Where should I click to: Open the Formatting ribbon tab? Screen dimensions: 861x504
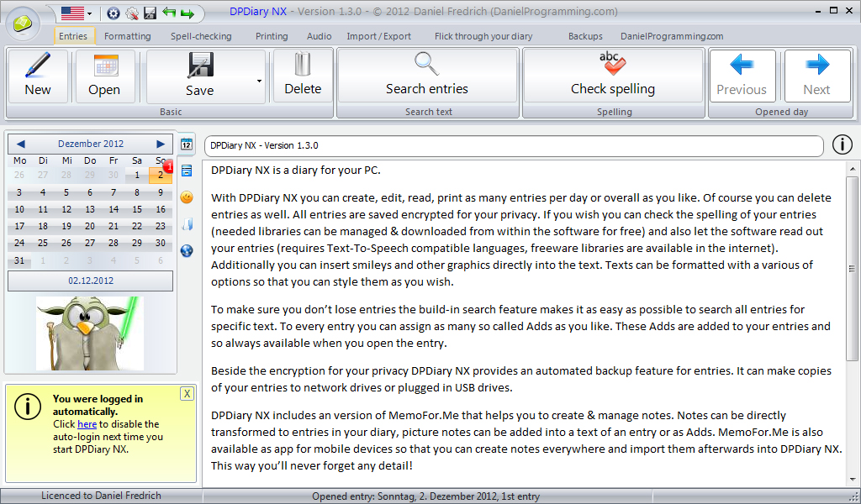point(128,36)
